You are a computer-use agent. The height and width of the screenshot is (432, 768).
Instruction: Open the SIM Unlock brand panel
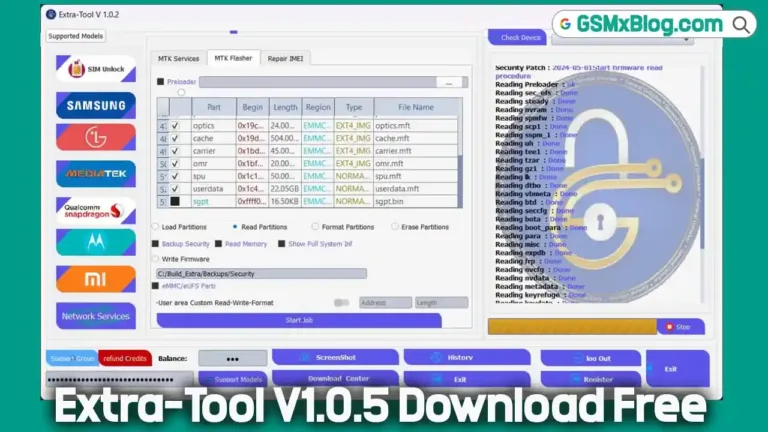tap(96, 69)
